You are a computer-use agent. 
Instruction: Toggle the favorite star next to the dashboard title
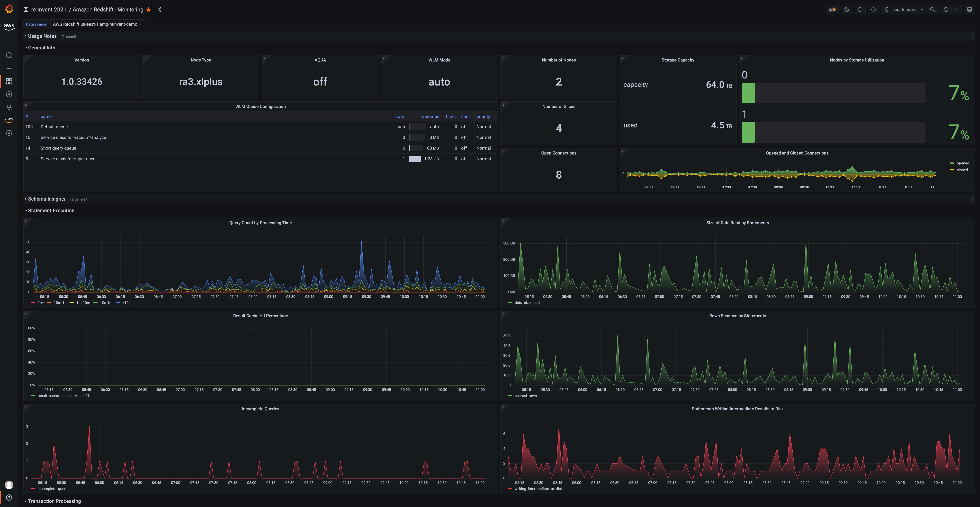pyautogui.click(x=148, y=9)
